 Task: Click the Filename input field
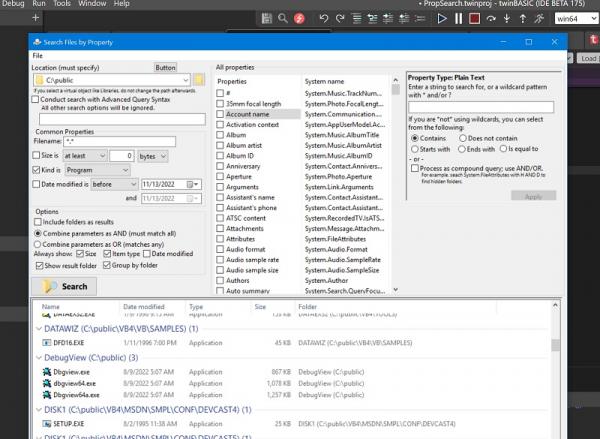(x=119, y=142)
